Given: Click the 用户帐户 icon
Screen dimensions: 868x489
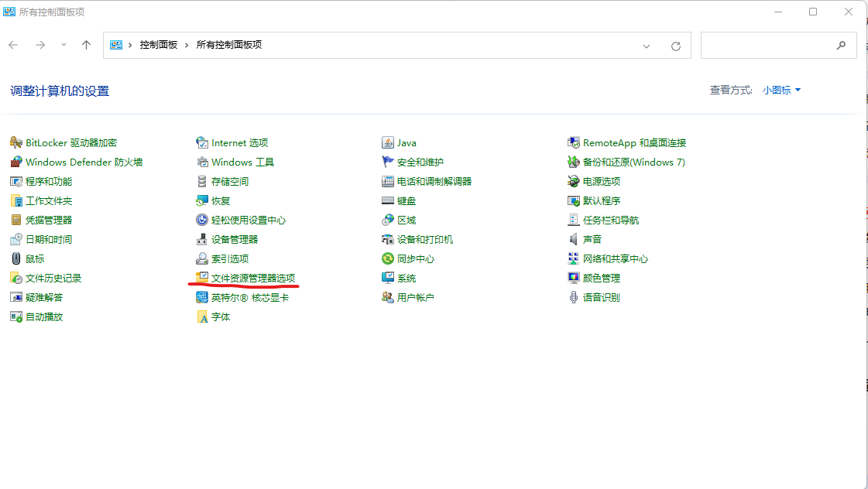Looking at the screenshot, I should point(388,297).
